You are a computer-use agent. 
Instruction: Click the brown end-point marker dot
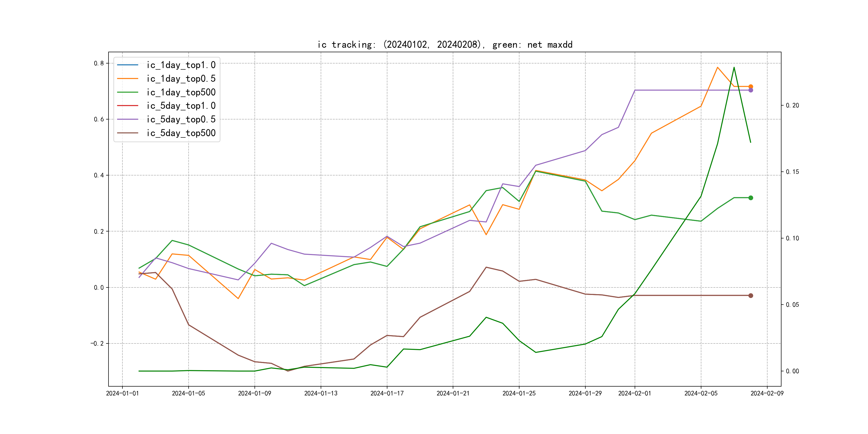coord(751,295)
